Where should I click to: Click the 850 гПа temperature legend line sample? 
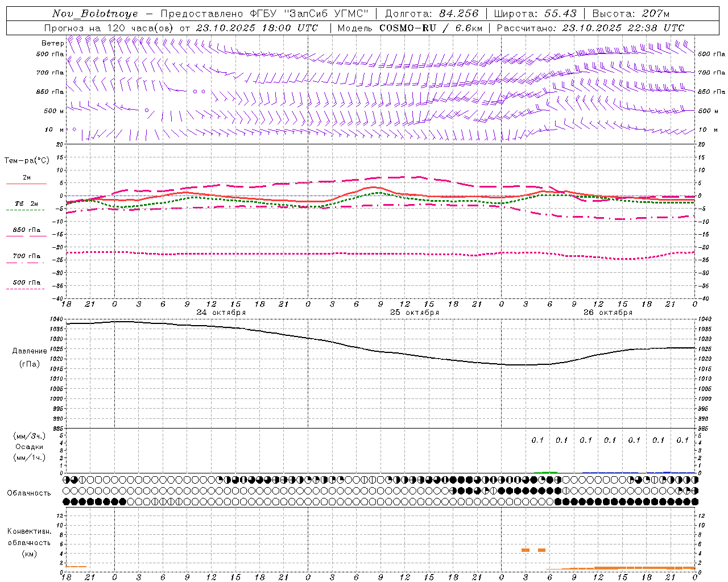click(26, 235)
